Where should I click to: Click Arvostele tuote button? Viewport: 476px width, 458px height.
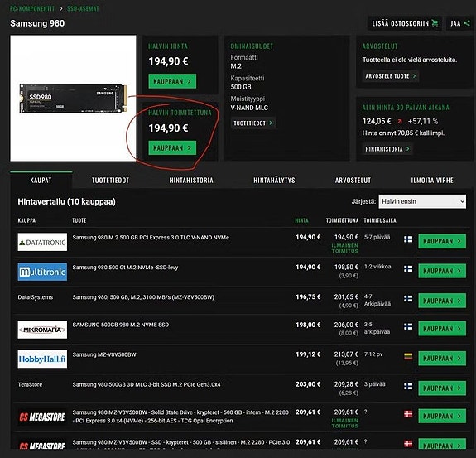coord(391,76)
